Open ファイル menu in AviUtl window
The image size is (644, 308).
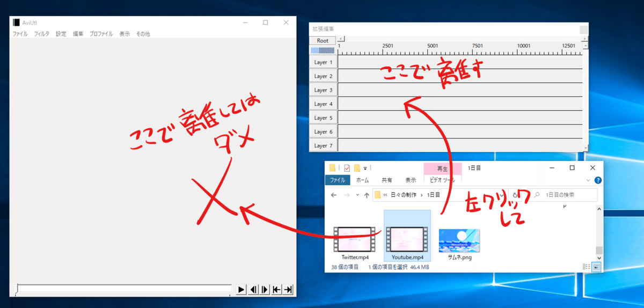(x=20, y=34)
